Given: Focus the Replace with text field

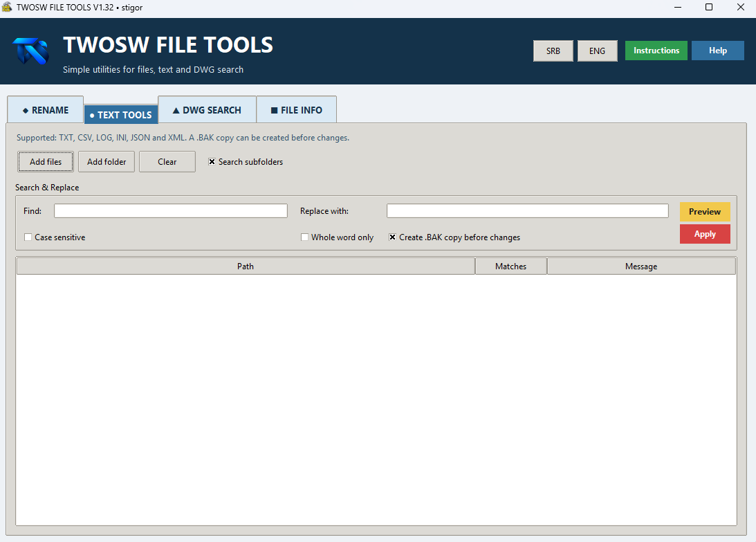Looking at the screenshot, I should 528,211.
